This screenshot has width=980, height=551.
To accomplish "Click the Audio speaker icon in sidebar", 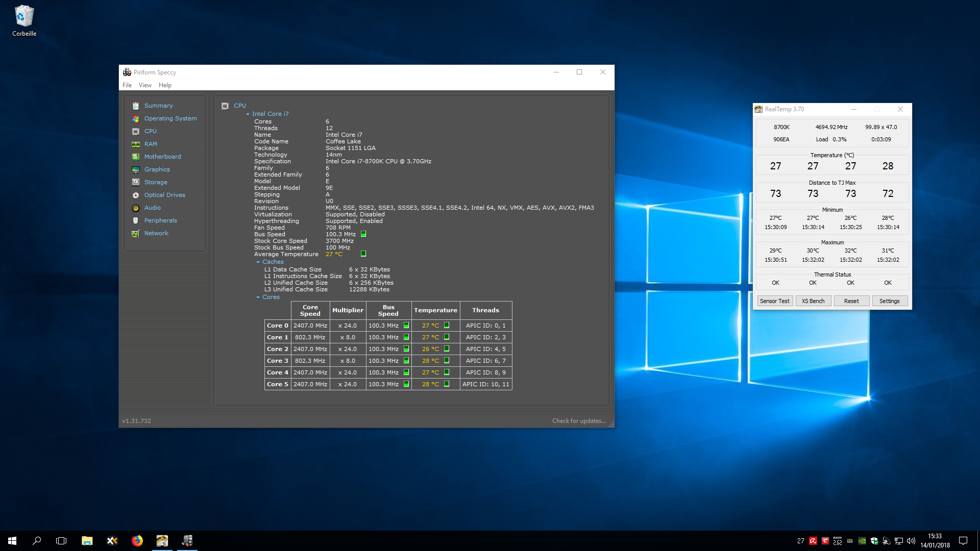I will 135,208.
